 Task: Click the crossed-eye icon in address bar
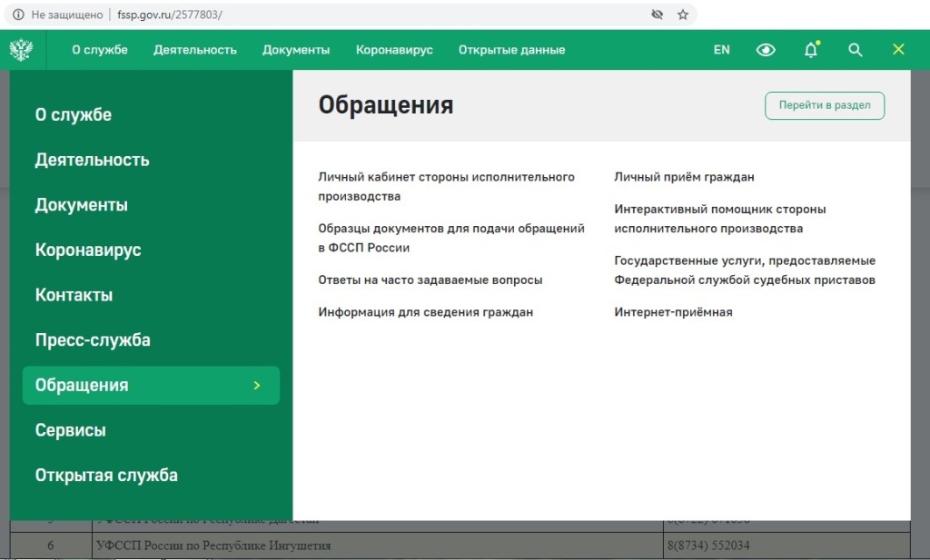point(658,15)
